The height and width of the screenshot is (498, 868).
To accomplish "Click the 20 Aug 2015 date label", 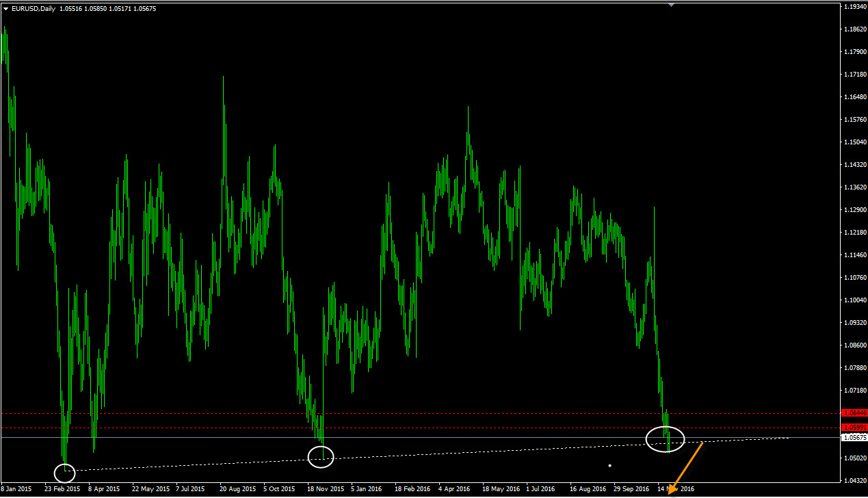I will tap(238, 489).
